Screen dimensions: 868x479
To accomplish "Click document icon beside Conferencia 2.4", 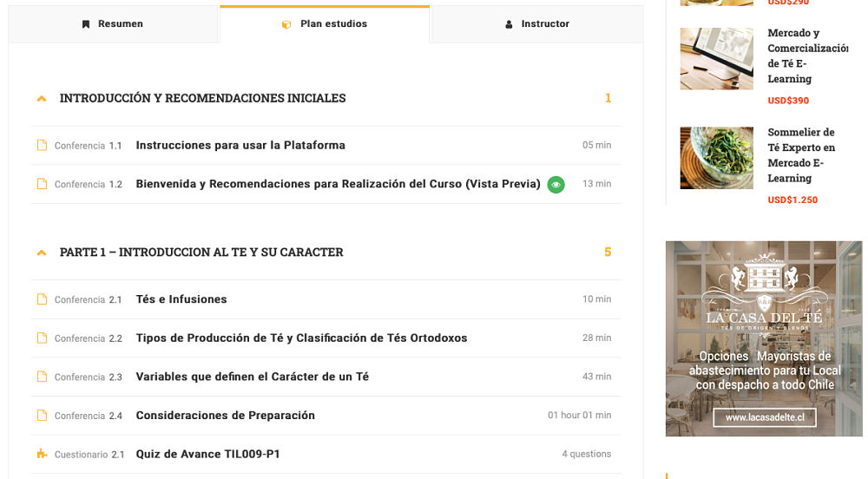I will [42, 416].
